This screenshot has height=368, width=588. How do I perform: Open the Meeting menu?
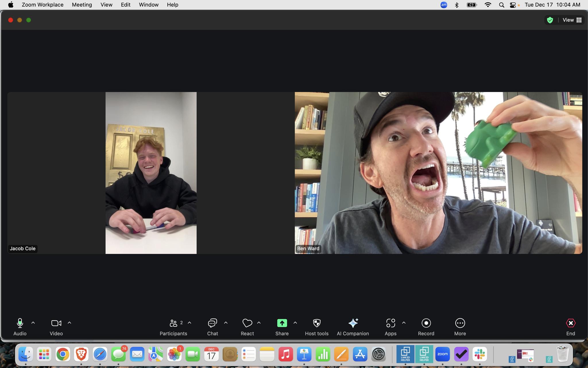[82, 5]
